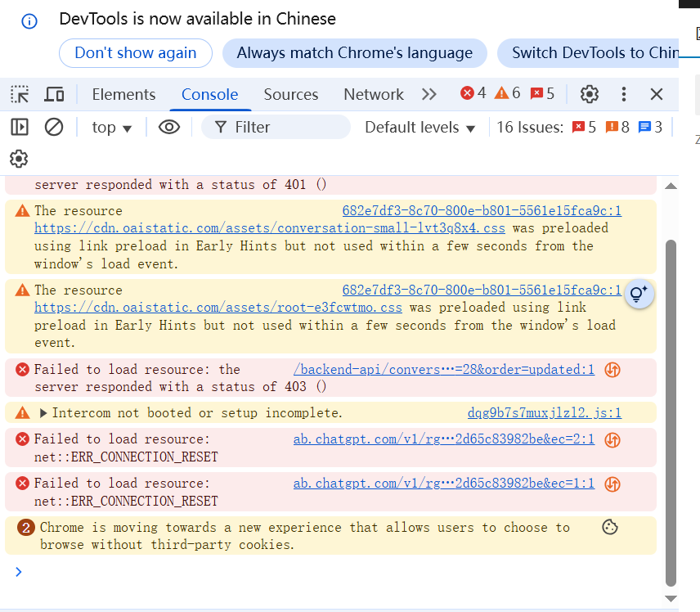700x612 pixels.
Task: Click the Don't show again button
Action: (136, 53)
